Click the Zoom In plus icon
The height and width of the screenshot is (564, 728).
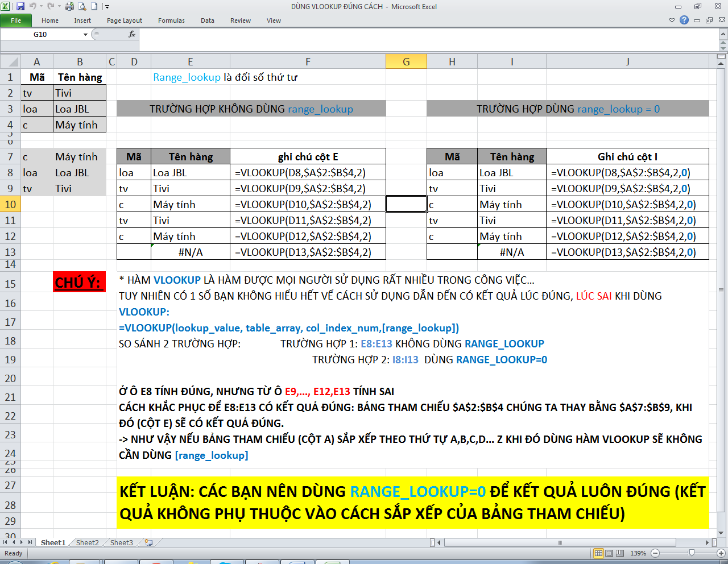coord(721,553)
